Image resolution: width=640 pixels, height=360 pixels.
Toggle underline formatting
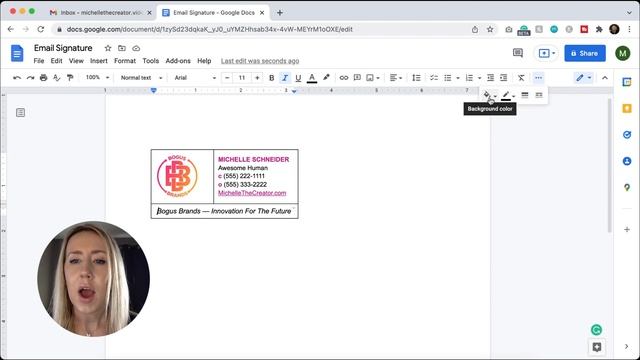tap(298, 78)
